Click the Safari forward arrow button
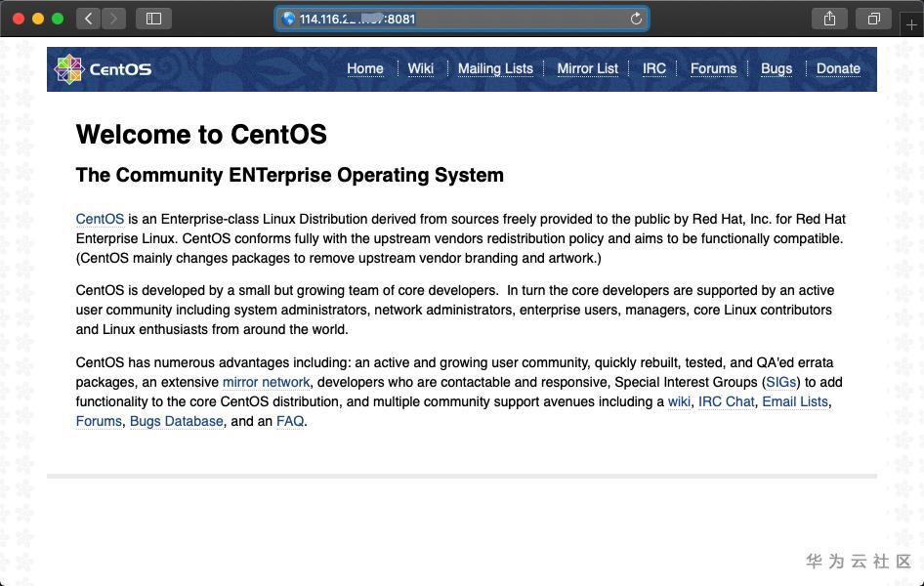 113,19
